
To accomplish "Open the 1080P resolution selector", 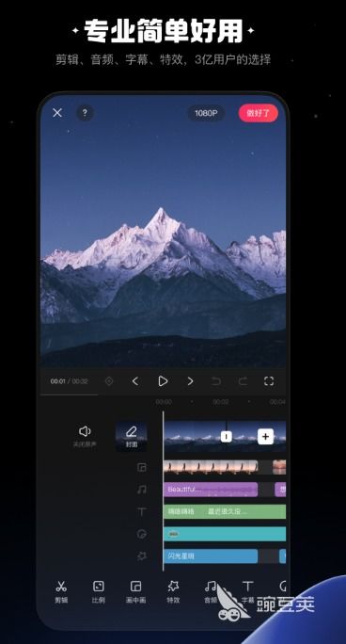I will [206, 113].
